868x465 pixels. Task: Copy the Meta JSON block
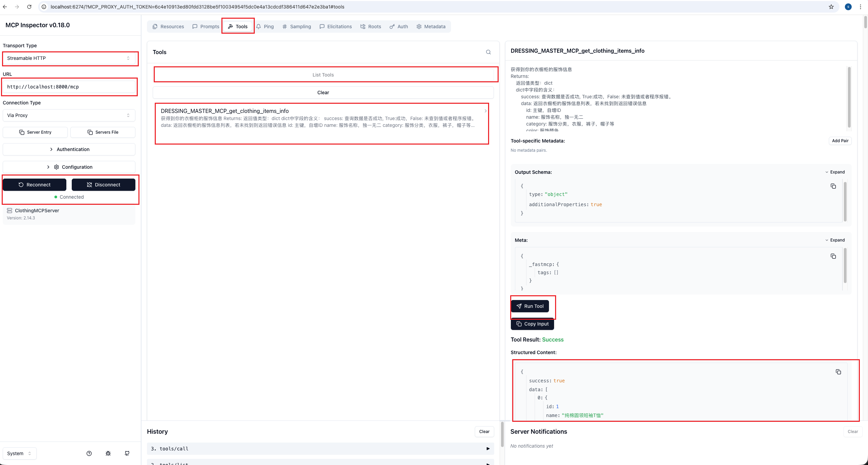click(833, 256)
